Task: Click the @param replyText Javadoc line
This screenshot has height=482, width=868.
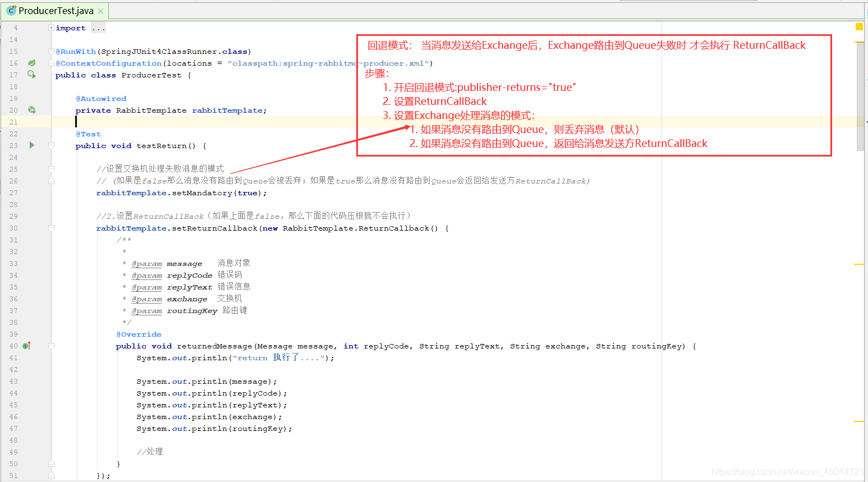Action: pos(186,287)
